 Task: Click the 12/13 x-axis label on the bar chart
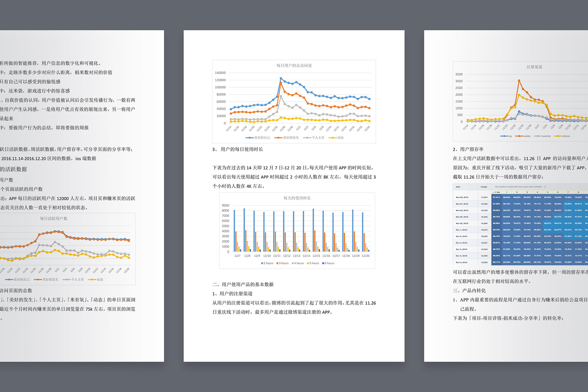296,256
